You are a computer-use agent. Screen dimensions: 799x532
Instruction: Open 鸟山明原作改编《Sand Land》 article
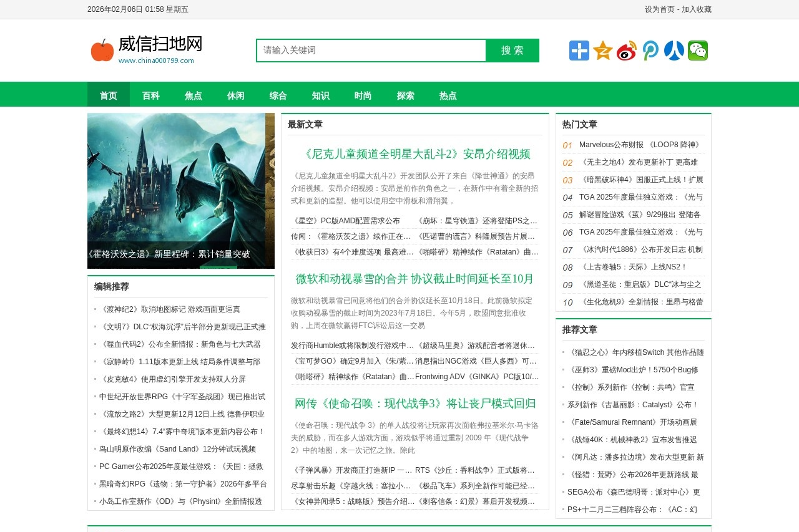(177, 449)
